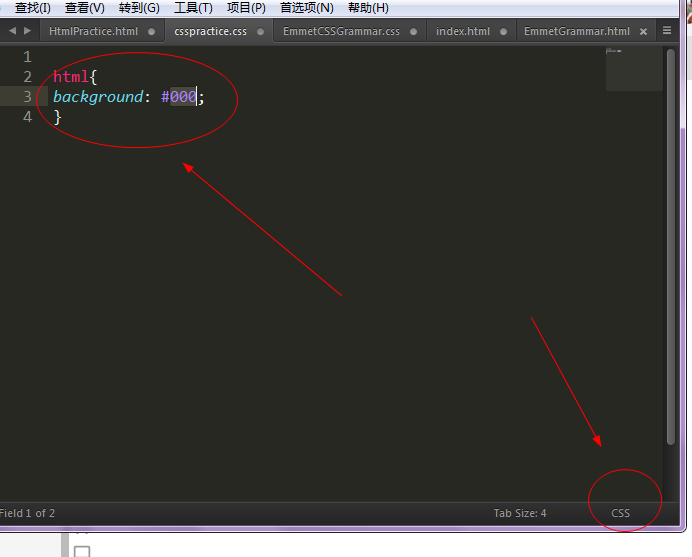Click the Field 1 of 2 status text
Image resolution: width=692 pixels, height=557 pixels.
27,513
